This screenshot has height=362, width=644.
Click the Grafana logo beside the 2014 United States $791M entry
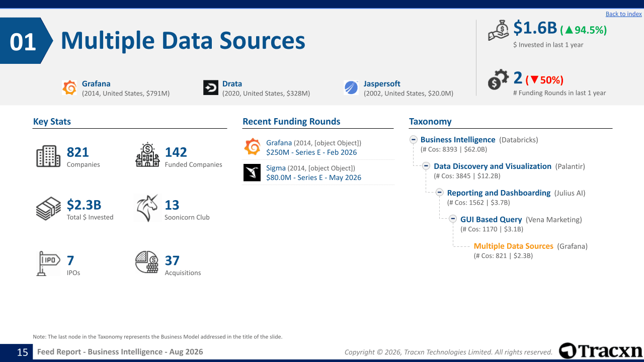click(x=69, y=87)
